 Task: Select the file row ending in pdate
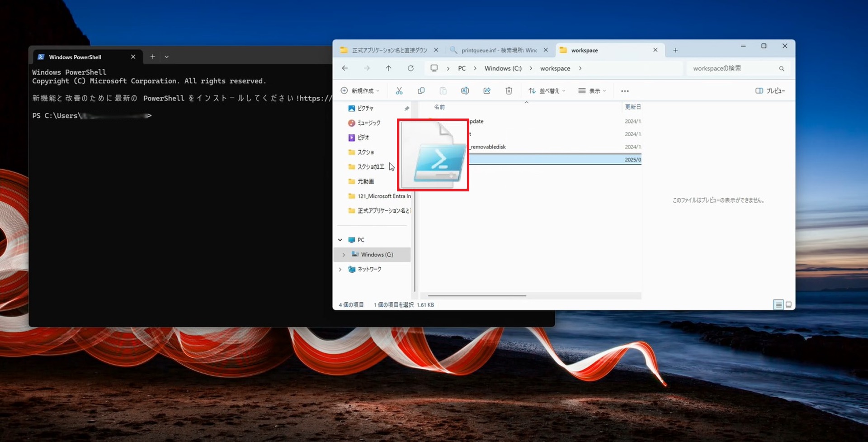pos(555,122)
